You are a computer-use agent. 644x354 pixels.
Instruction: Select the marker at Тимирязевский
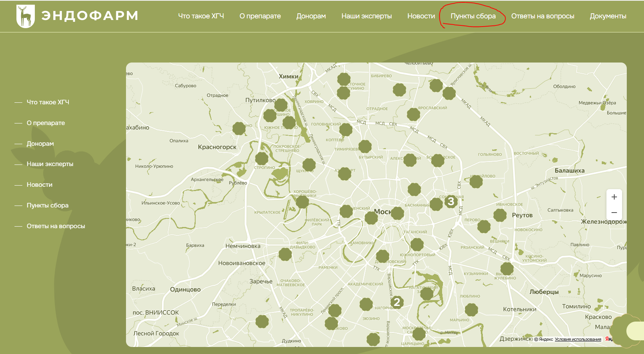click(x=365, y=147)
